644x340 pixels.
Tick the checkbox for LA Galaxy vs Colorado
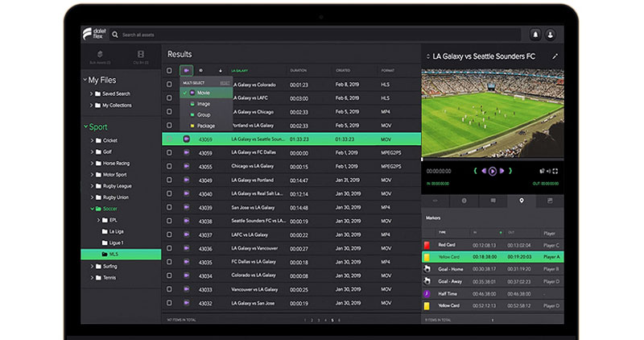169,85
